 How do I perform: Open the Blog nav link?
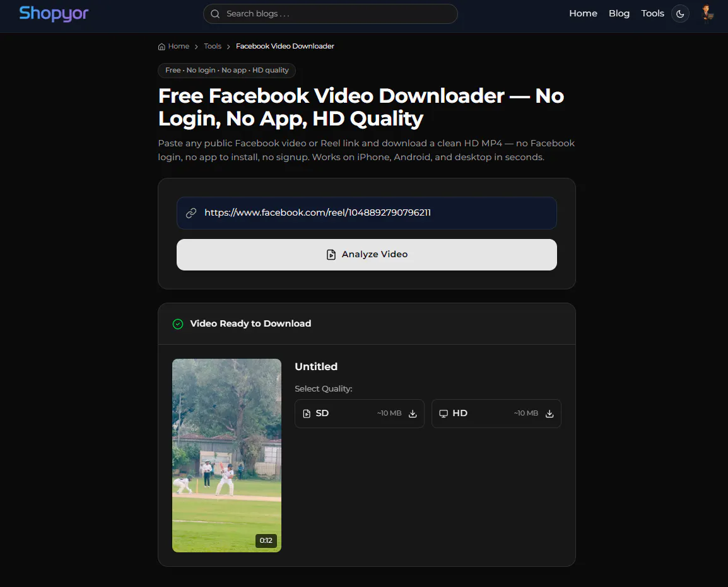pos(619,13)
